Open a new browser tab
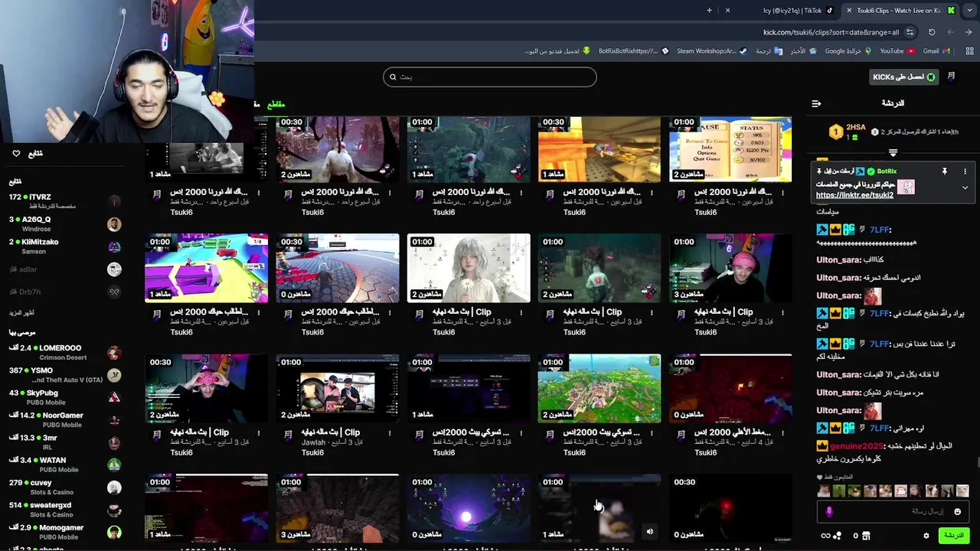The height and width of the screenshot is (551, 980). 709,11
